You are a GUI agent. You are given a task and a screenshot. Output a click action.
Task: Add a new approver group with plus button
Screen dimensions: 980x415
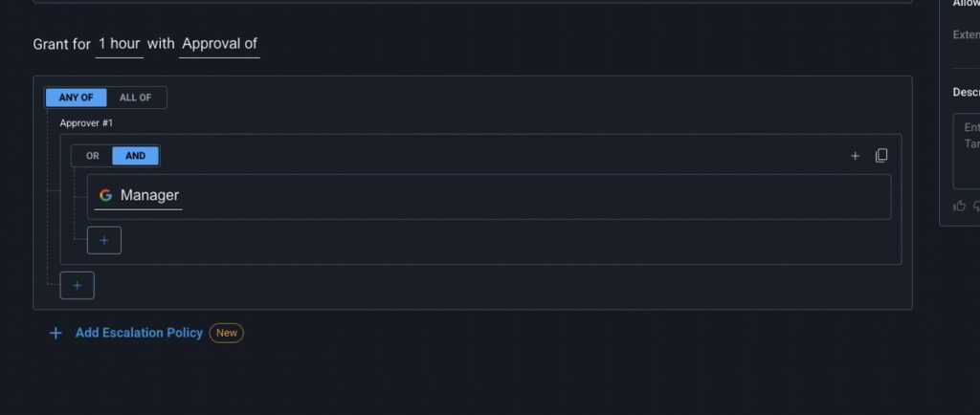pyautogui.click(x=78, y=285)
